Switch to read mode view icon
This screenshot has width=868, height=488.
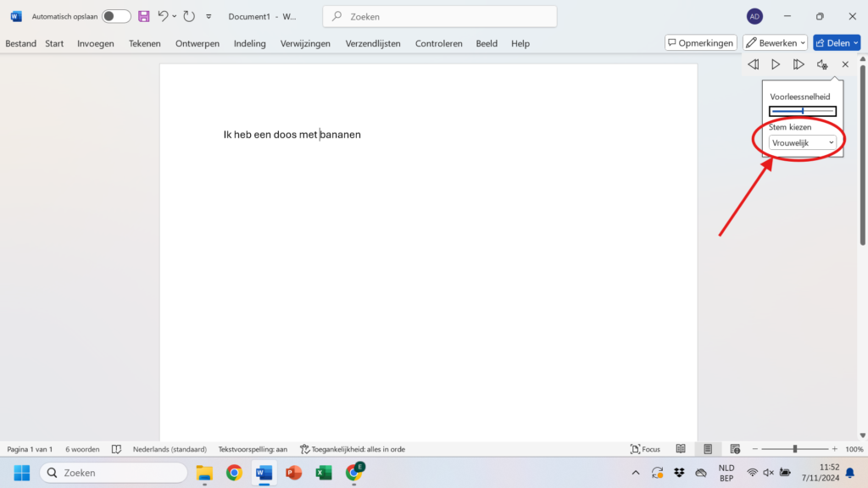pyautogui.click(x=681, y=449)
